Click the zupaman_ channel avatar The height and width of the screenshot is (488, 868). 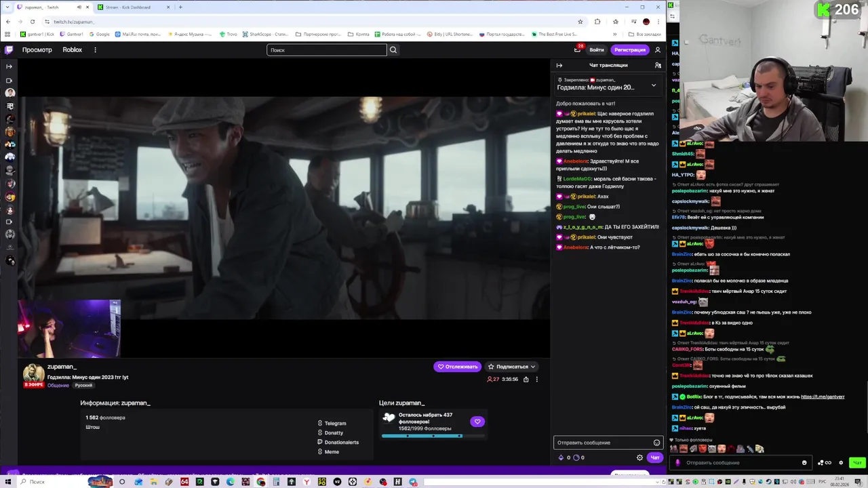point(33,373)
